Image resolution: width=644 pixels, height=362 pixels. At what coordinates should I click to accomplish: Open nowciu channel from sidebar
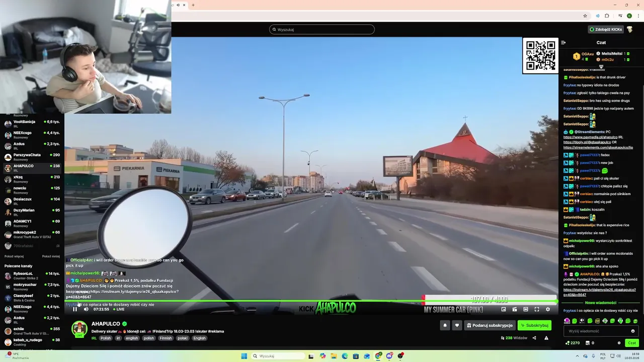tap(32, 190)
